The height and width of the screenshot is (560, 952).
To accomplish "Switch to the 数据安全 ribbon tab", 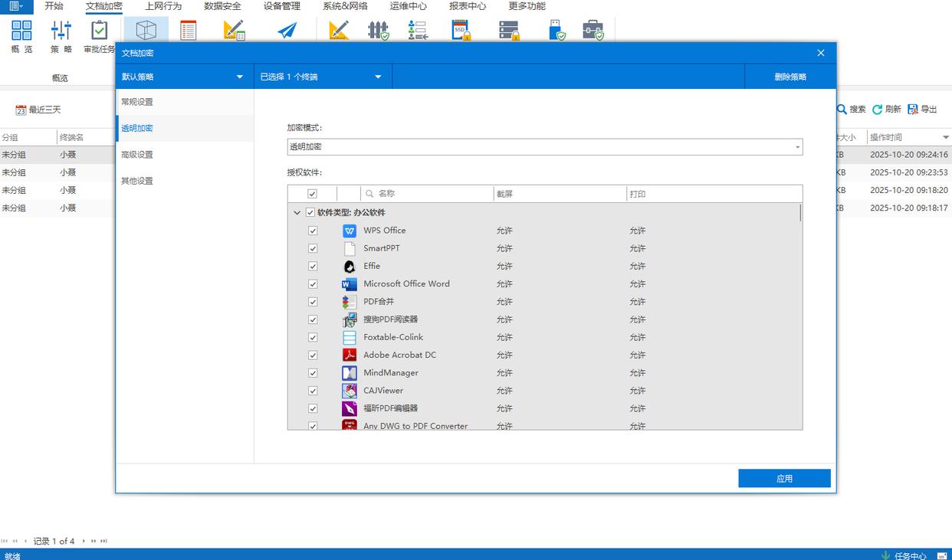I will pos(222,6).
